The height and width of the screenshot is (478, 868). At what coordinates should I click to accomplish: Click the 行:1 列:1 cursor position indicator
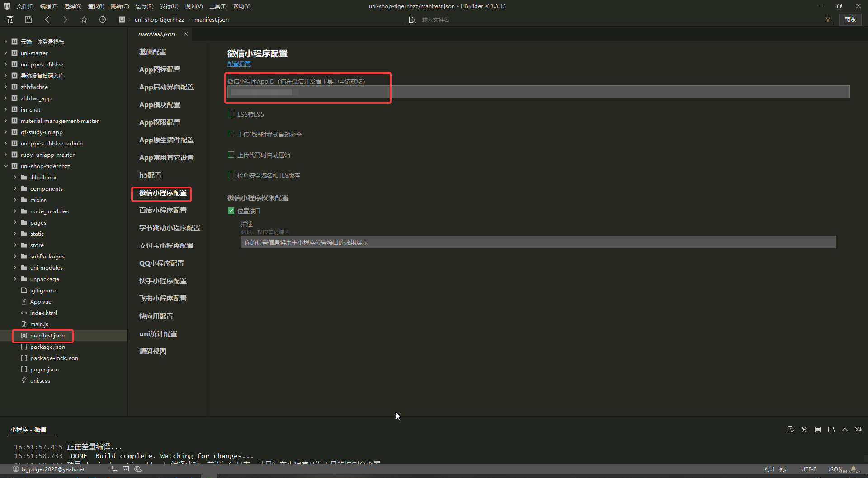pos(777,469)
